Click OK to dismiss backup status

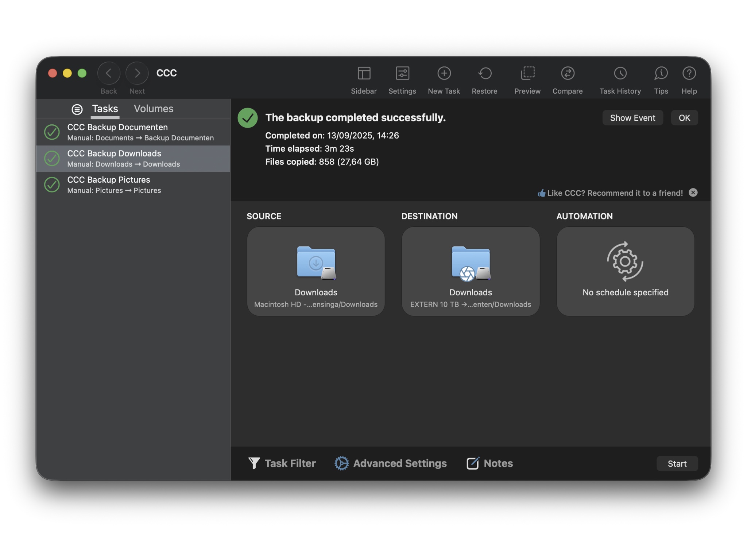coord(684,118)
